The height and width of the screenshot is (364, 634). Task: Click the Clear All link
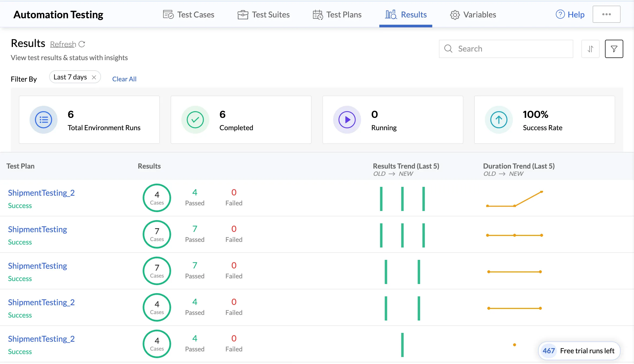124,79
